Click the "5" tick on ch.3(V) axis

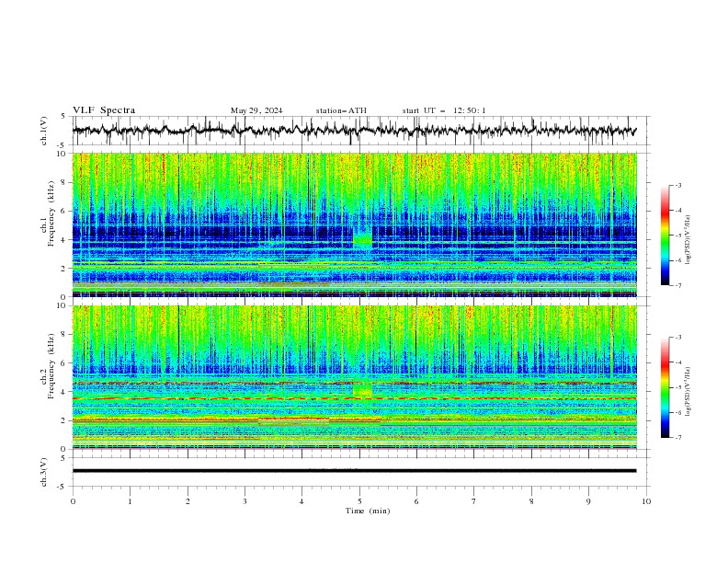[x=63, y=458]
